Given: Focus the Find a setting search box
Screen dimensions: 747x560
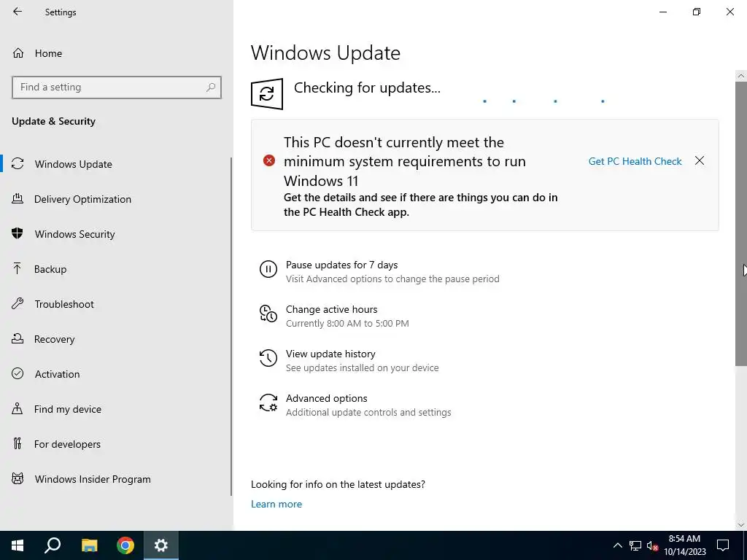Looking at the screenshot, I should coord(117,87).
